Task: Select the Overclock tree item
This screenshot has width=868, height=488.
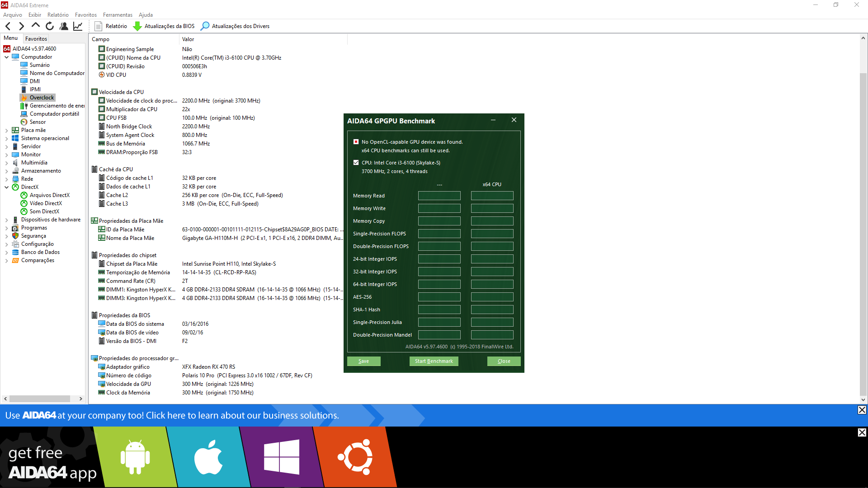Action: (x=42, y=98)
